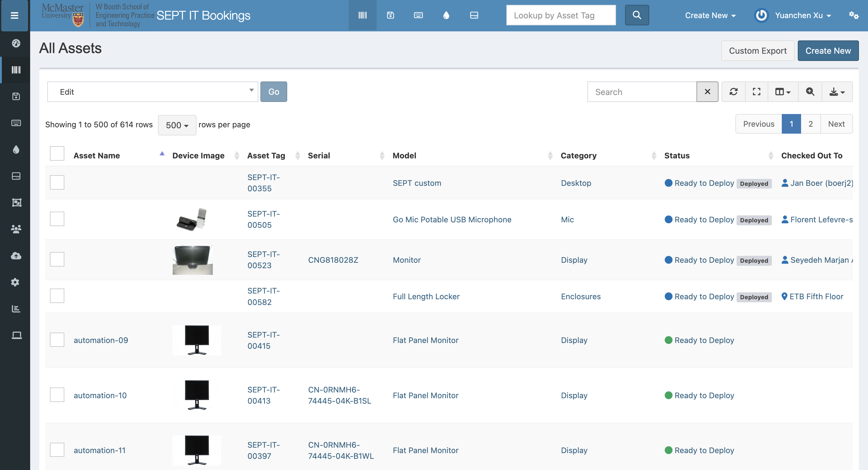Click the admin settings gears icon
Image resolution: width=868 pixels, height=470 pixels.
[853, 15]
